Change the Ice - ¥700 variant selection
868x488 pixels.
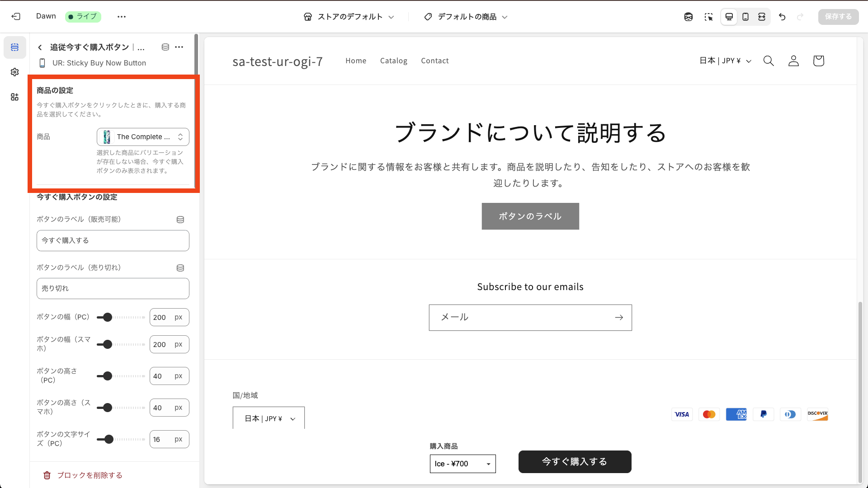point(462,464)
